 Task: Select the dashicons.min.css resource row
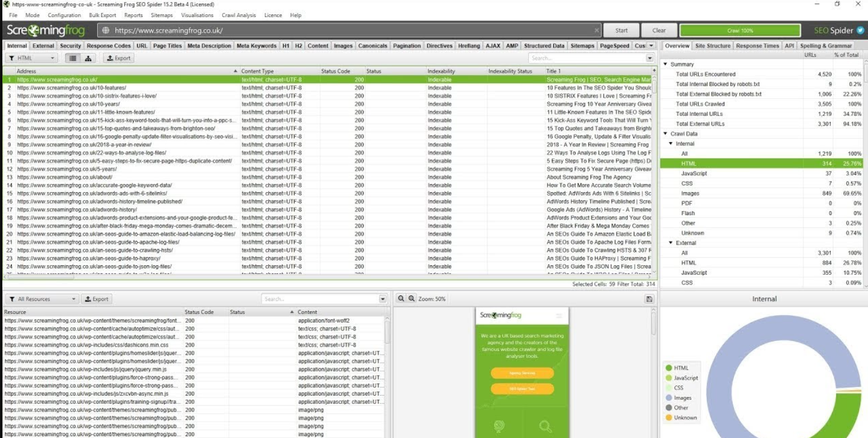[194, 345]
